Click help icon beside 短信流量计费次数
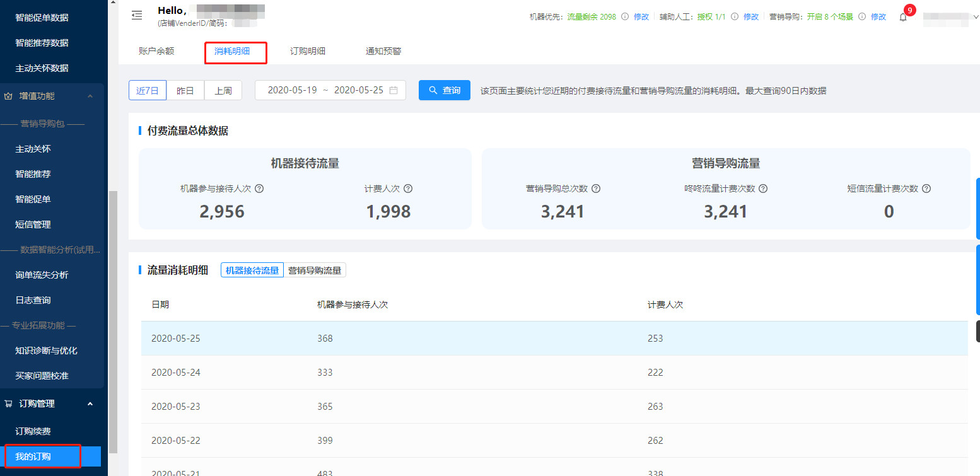Image resolution: width=980 pixels, height=476 pixels. point(926,189)
